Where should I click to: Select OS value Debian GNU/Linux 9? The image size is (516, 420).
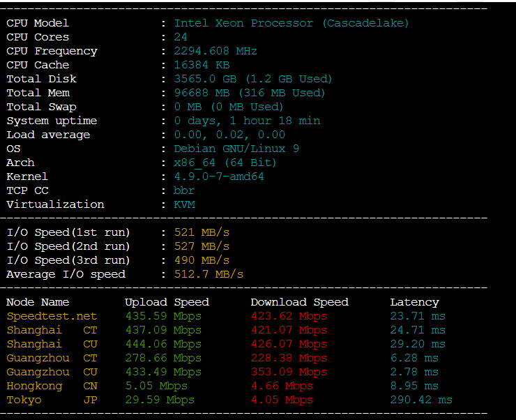[x=236, y=149]
